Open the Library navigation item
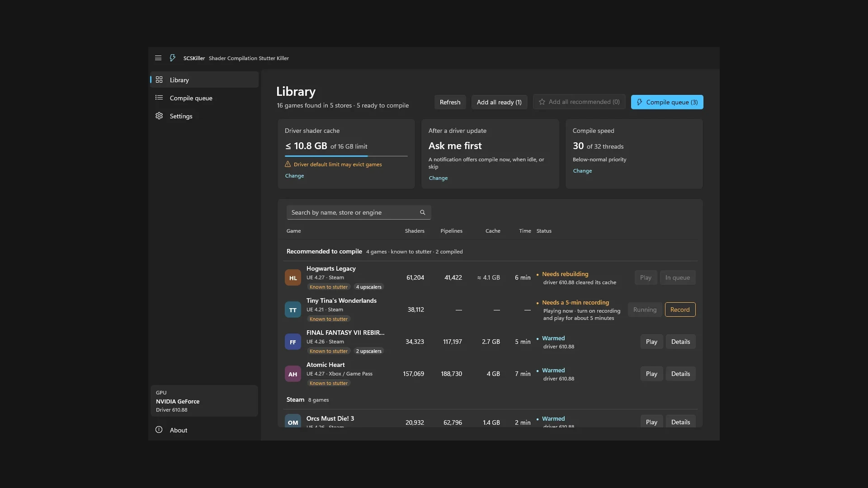The height and width of the screenshot is (488, 868). click(204, 80)
